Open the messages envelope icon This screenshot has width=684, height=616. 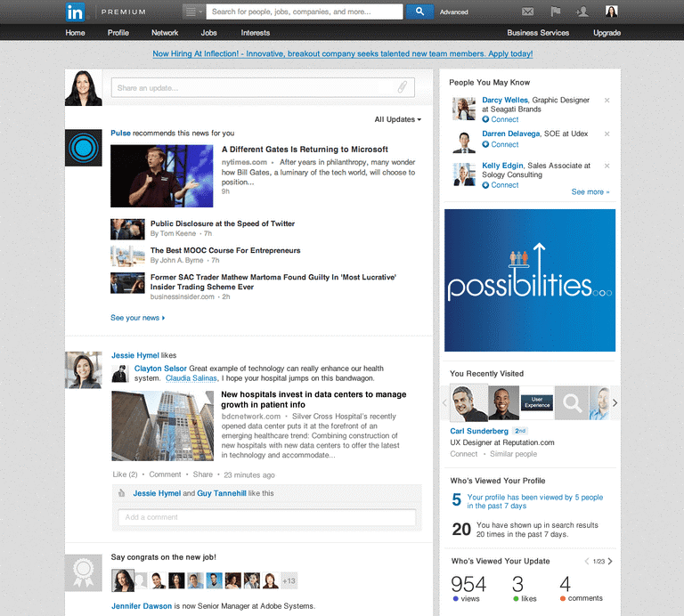(x=527, y=12)
